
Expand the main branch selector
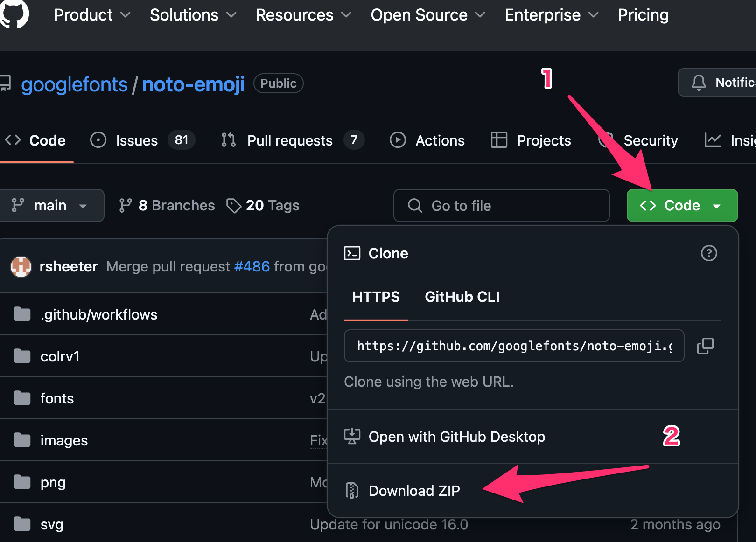pyautogui.click(x=51, y=205)
